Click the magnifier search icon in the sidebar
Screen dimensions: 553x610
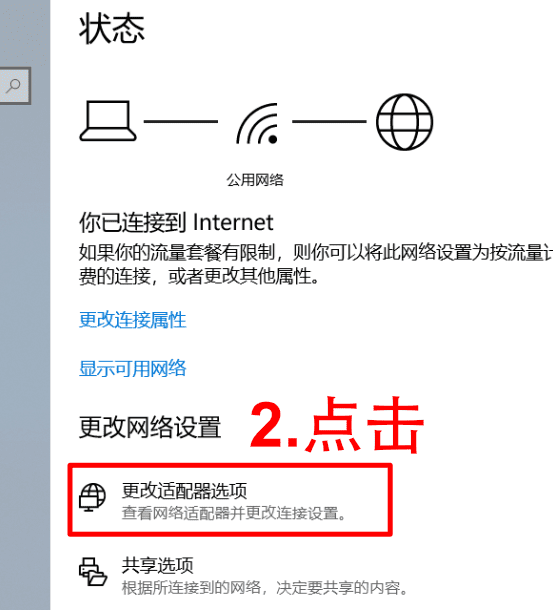(x=13, y=86)
